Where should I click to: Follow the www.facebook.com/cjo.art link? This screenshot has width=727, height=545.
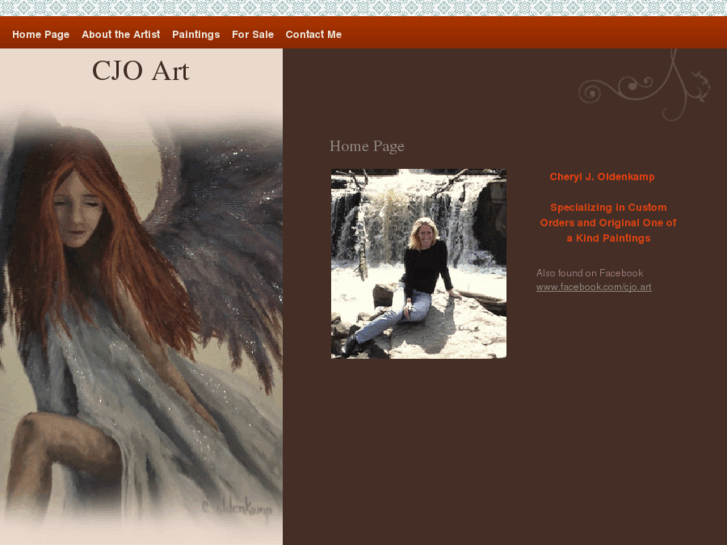(593, 287)
